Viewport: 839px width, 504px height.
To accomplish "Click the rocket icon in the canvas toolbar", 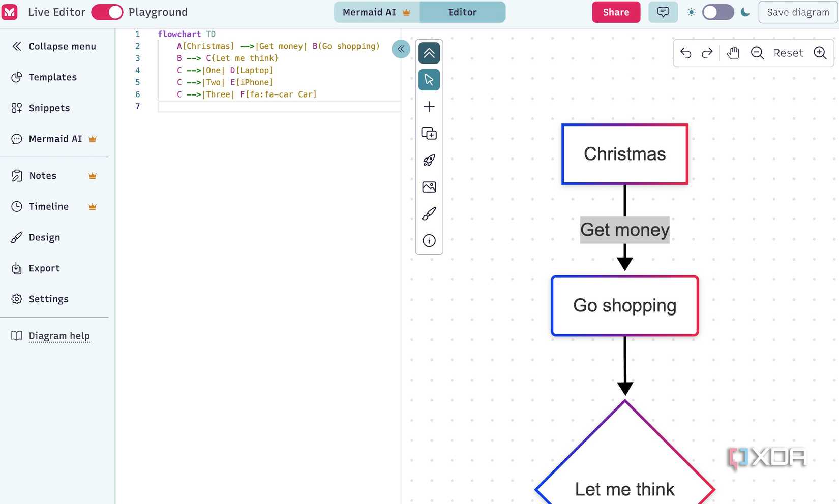I will pos(429,161).
